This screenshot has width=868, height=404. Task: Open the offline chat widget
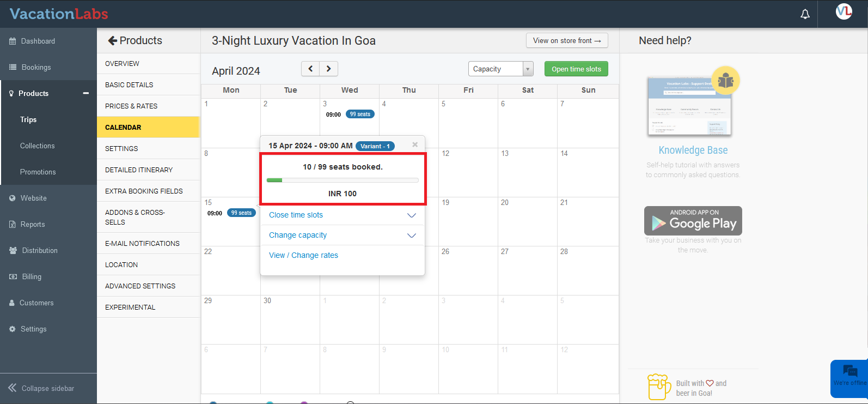(x=849, y=375)
